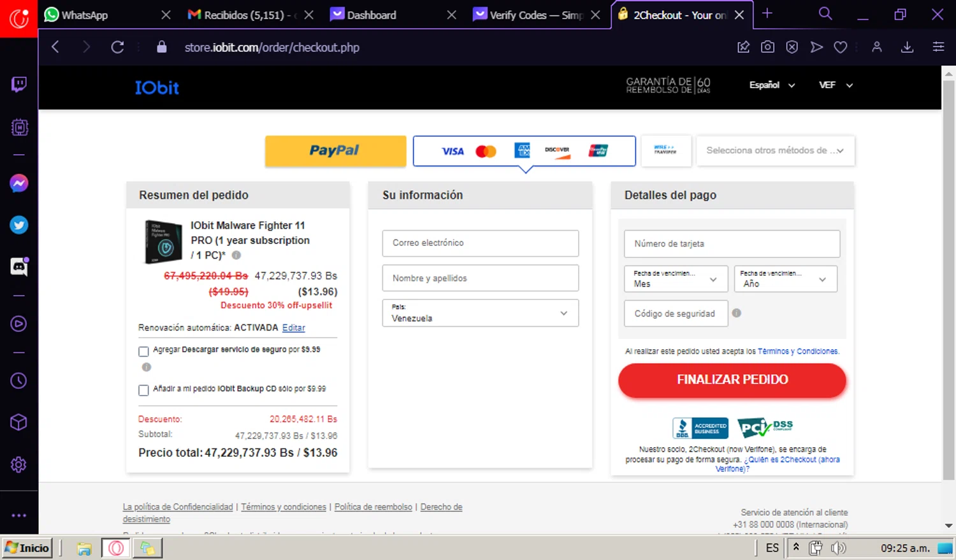Image resolution: width=956 pixels, height=560 pixels.
Task: Open GX Control panel in sidebar
Action: [x=19, y=127]
